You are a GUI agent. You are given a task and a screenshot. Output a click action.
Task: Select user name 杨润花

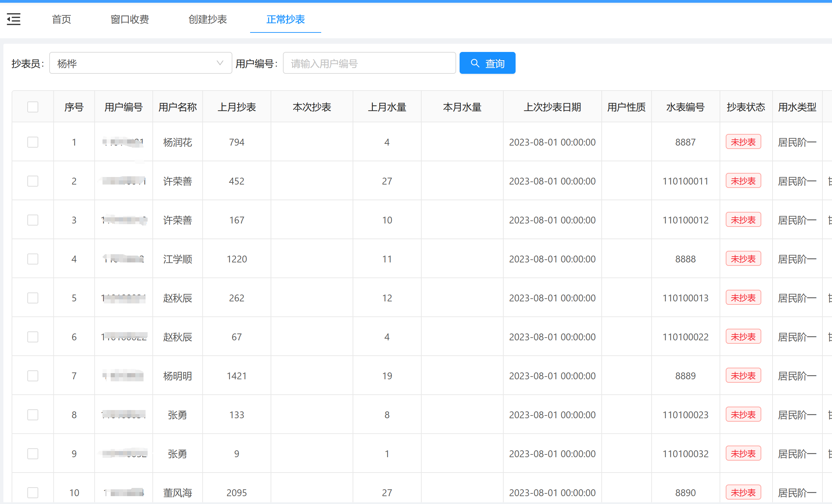[x=178, y=142]
